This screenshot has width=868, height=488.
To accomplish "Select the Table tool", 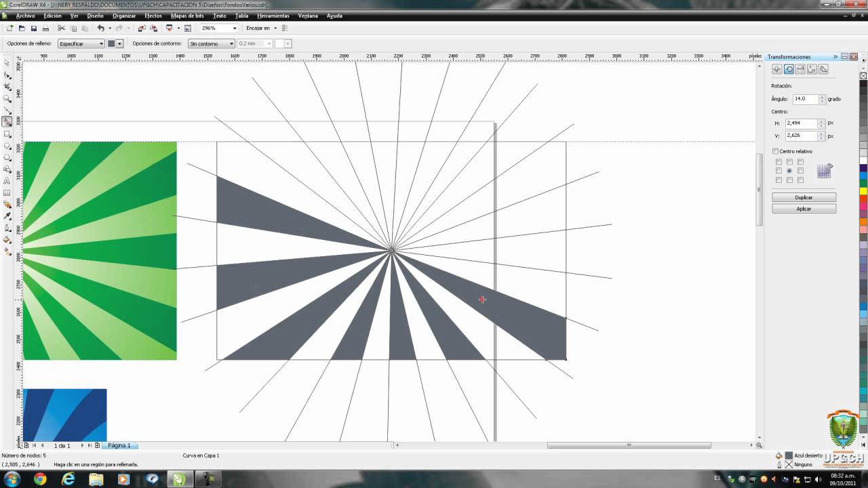I will (x=7, y=192).
